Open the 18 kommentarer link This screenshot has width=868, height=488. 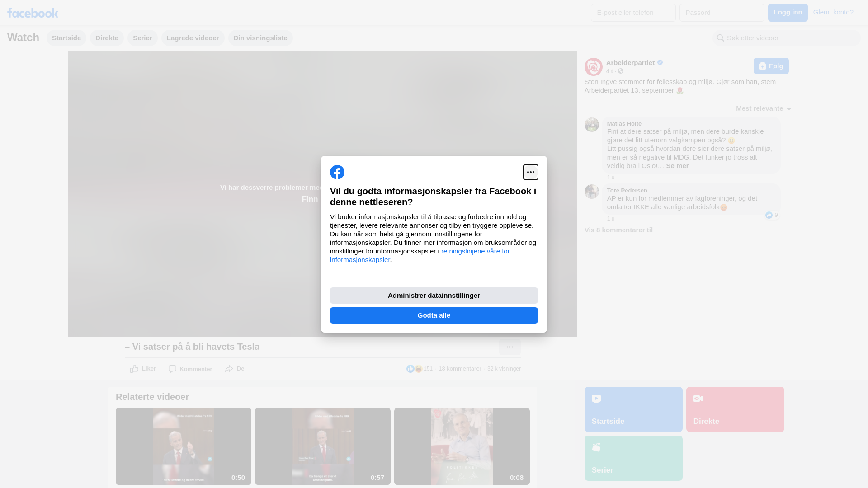point(460,369)
